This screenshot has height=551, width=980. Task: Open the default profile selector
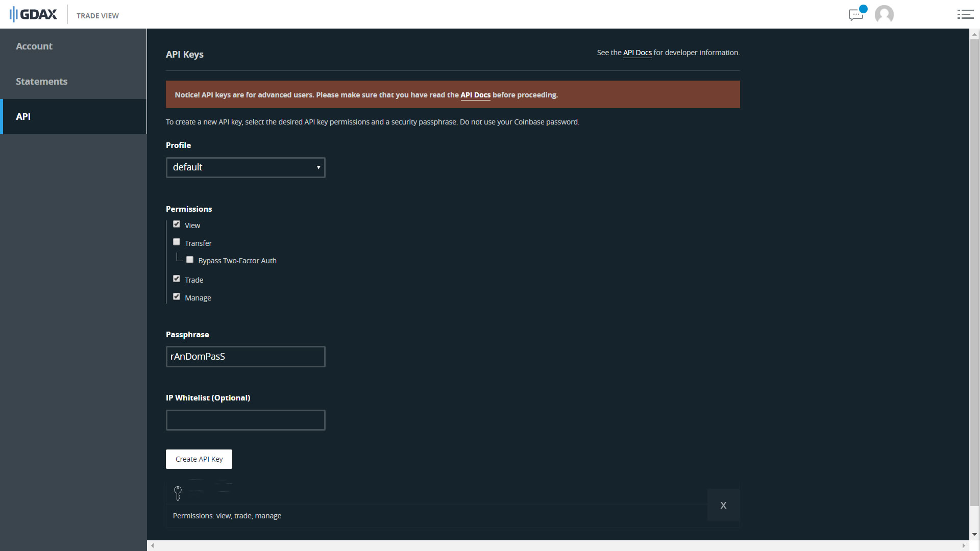point(245,167)
